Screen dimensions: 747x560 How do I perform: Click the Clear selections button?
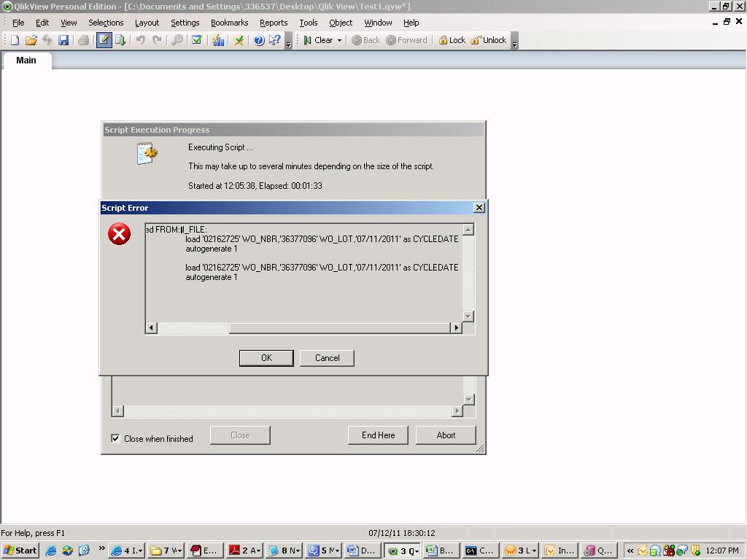tap(318, 41)
